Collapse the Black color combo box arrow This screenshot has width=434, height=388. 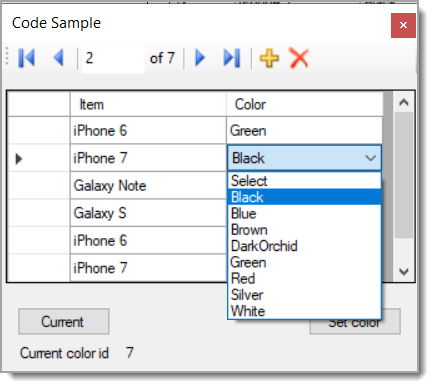tap(371, 158)
